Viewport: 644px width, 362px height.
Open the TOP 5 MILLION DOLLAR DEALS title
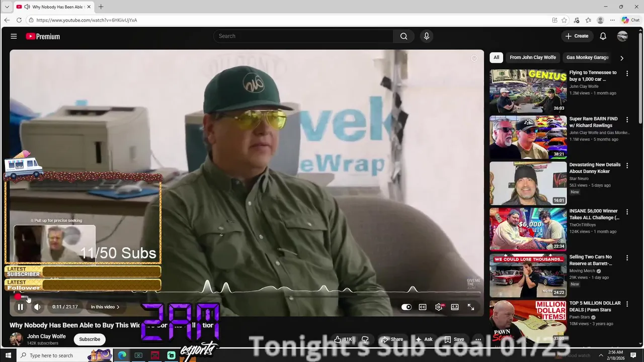(x=595, y=307)
